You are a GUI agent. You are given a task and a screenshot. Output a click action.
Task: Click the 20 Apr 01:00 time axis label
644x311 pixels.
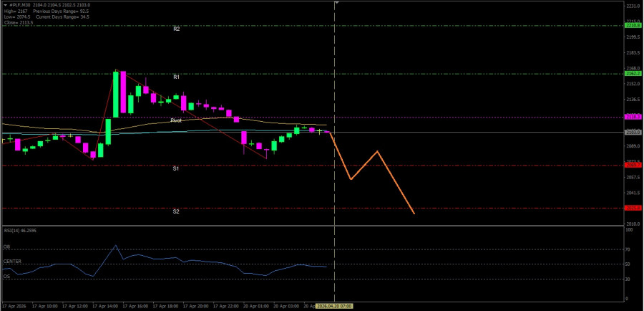tap(256, 307)
